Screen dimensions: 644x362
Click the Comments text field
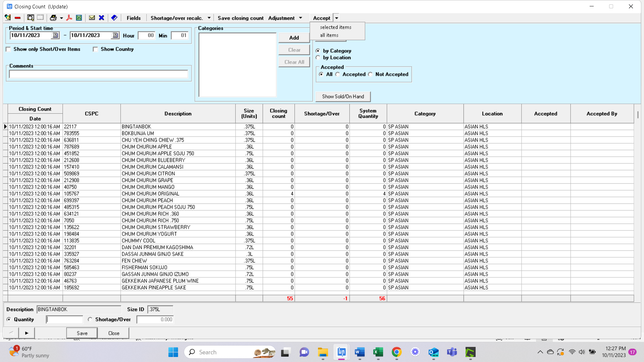point(98,74)
